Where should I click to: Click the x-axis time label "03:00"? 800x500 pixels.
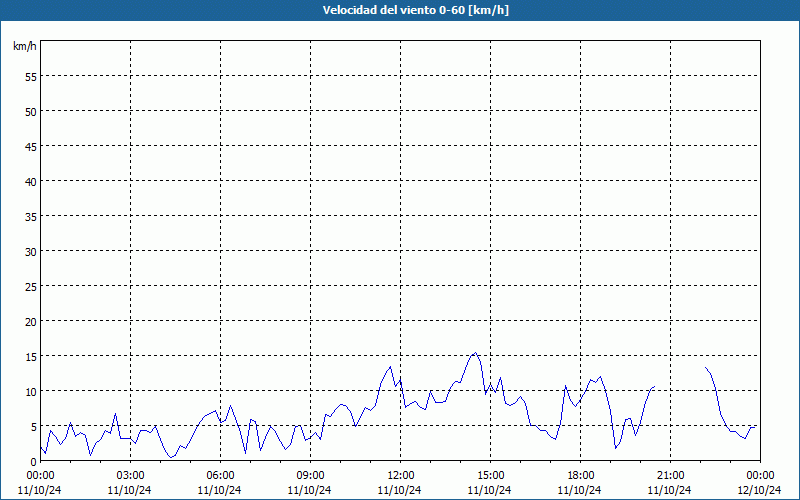pos(131,476)
